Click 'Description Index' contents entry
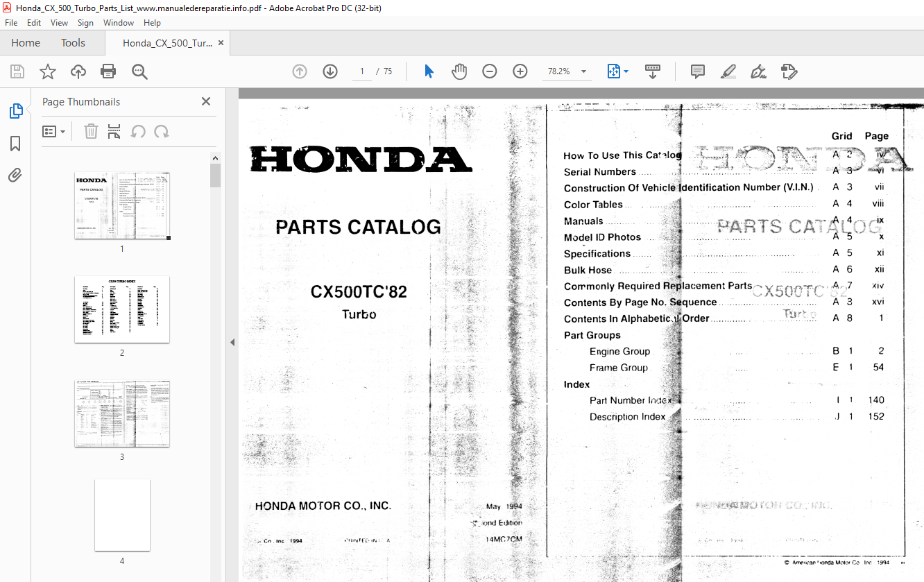The height and width of the screenshot is (582, 924). point(627,417)
